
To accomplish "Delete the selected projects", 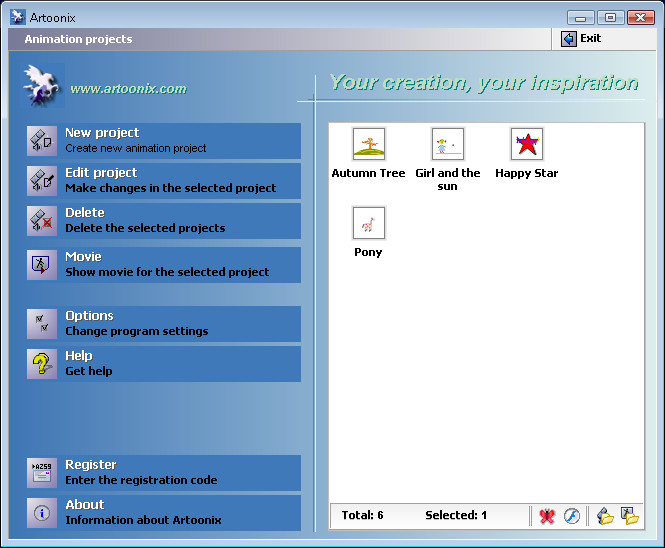I will pos(164,221).
